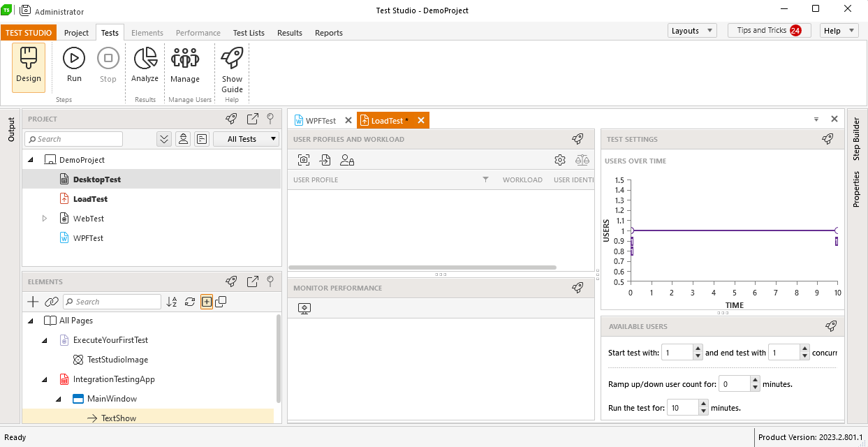
Task: Open the Layouts dropdown
Action: 692,31
